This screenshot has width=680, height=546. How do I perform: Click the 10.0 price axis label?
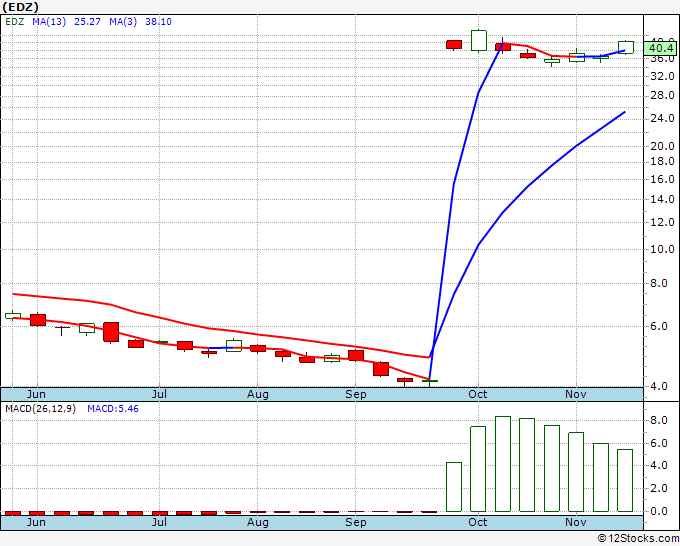point(662,249)
